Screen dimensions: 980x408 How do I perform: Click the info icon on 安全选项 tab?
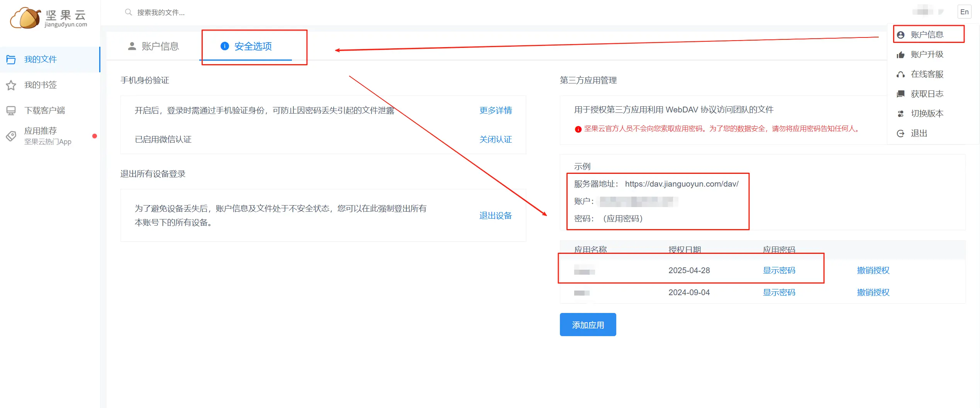pos(225,46)
